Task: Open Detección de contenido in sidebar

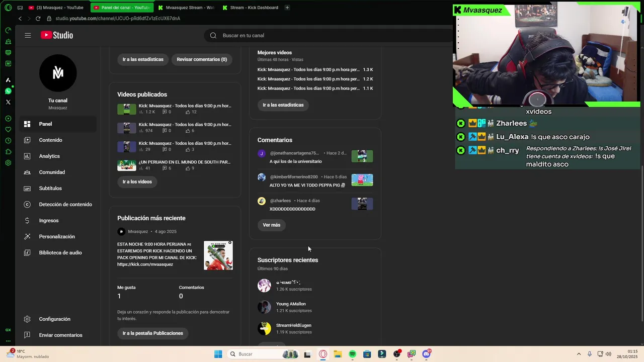Action: pyautogui.click(x=58, y=205)
